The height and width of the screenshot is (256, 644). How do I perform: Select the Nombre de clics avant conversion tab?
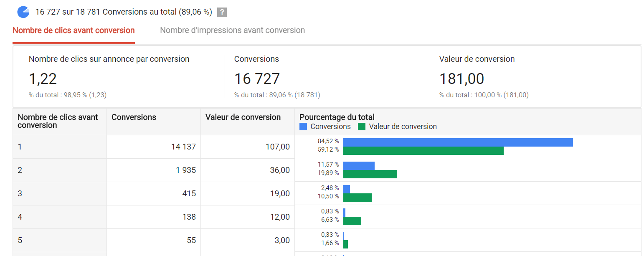(74, 30)
